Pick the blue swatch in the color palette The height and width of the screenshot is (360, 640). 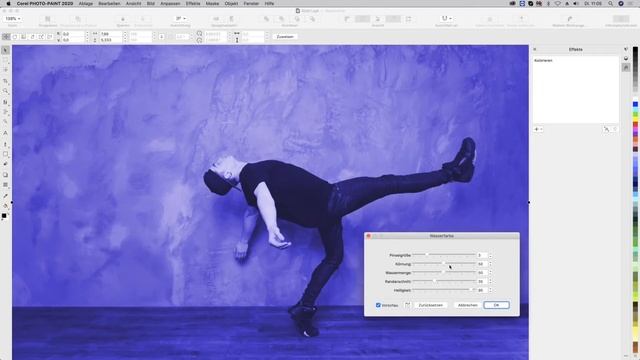(636, 104)
